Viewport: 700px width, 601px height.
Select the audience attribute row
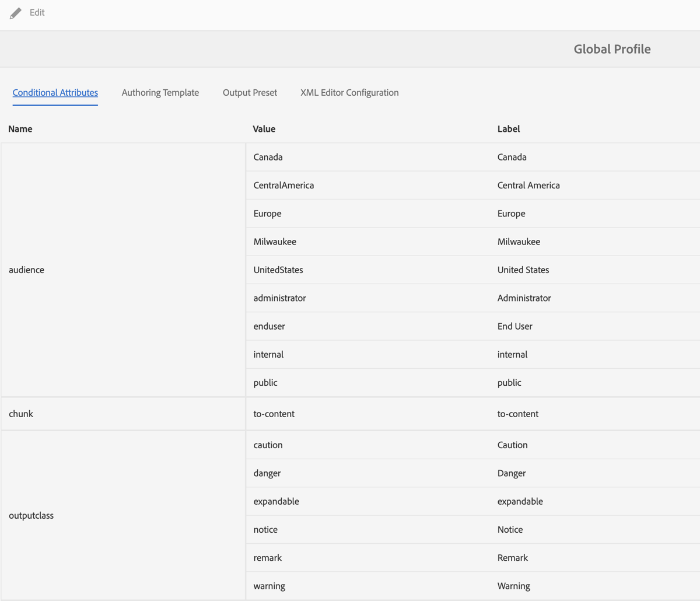pos(26,270)
